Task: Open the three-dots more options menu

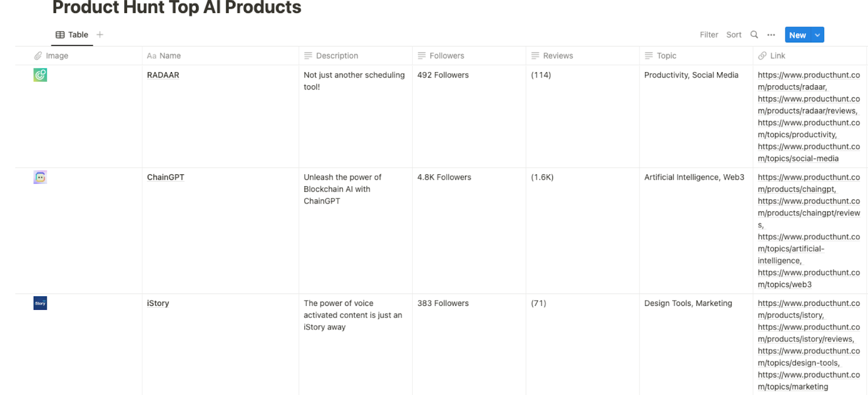Action: pos(771,35)
